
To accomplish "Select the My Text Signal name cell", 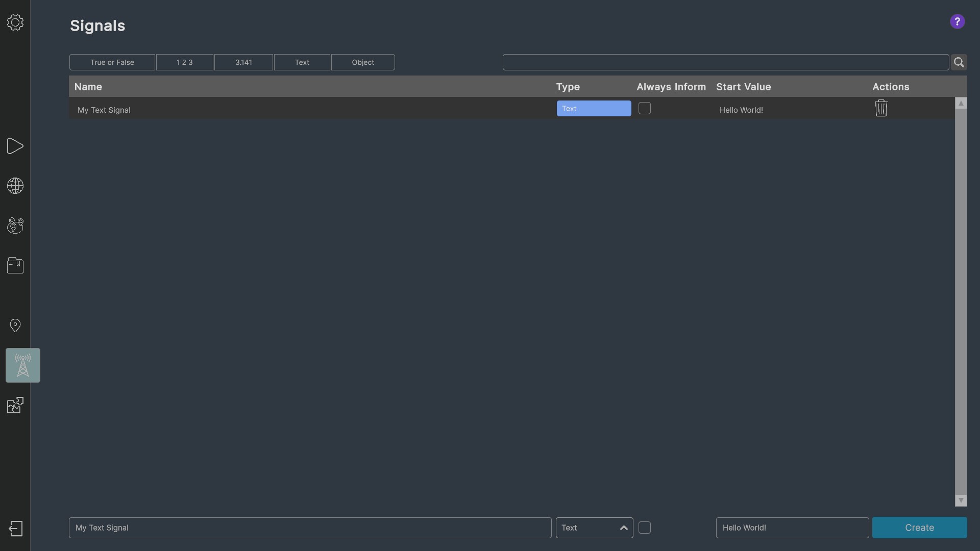I will point(104,110).
